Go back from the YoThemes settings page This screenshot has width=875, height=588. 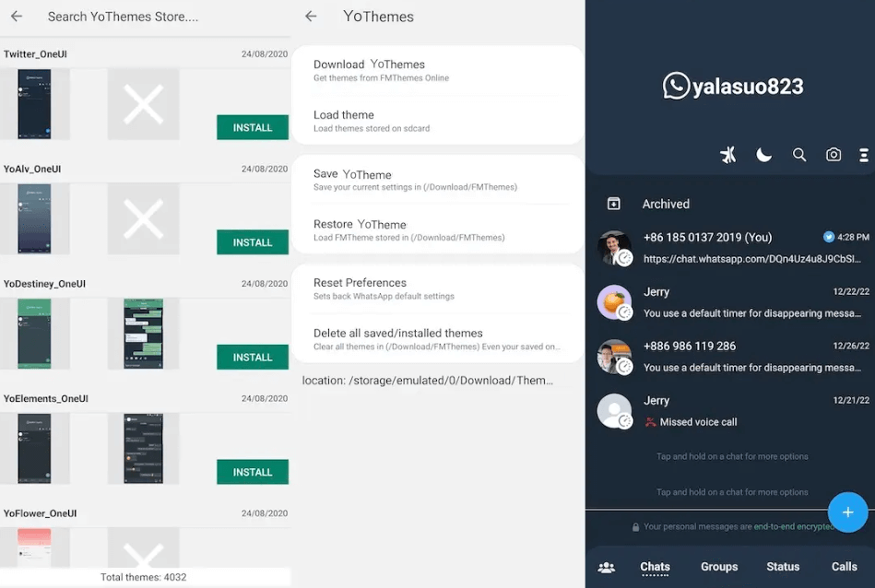click(x=311, y=17)
